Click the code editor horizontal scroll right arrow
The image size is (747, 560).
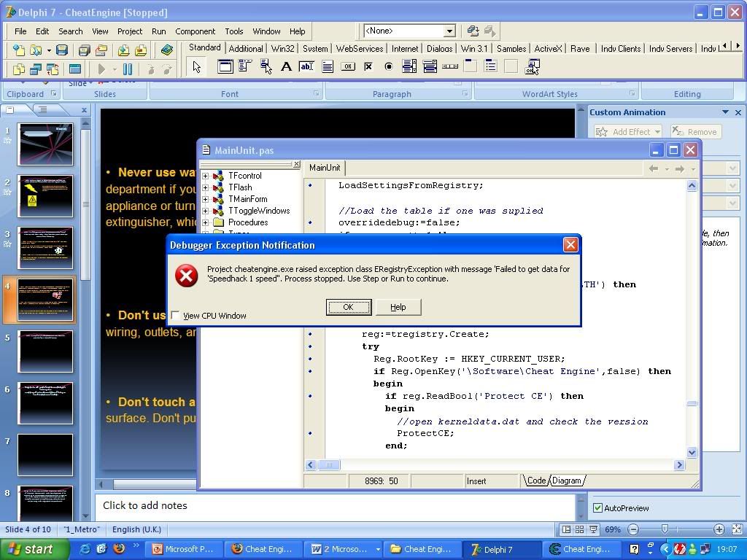(x=679, y=464)
